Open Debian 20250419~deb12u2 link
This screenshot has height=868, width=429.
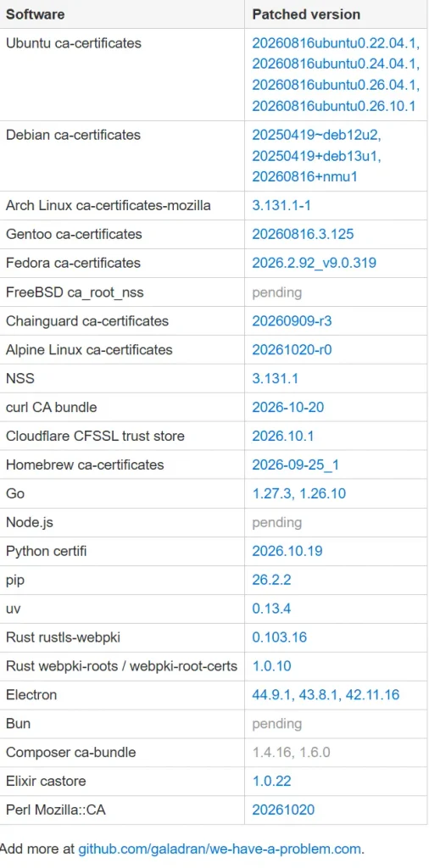tap(316, 135)
